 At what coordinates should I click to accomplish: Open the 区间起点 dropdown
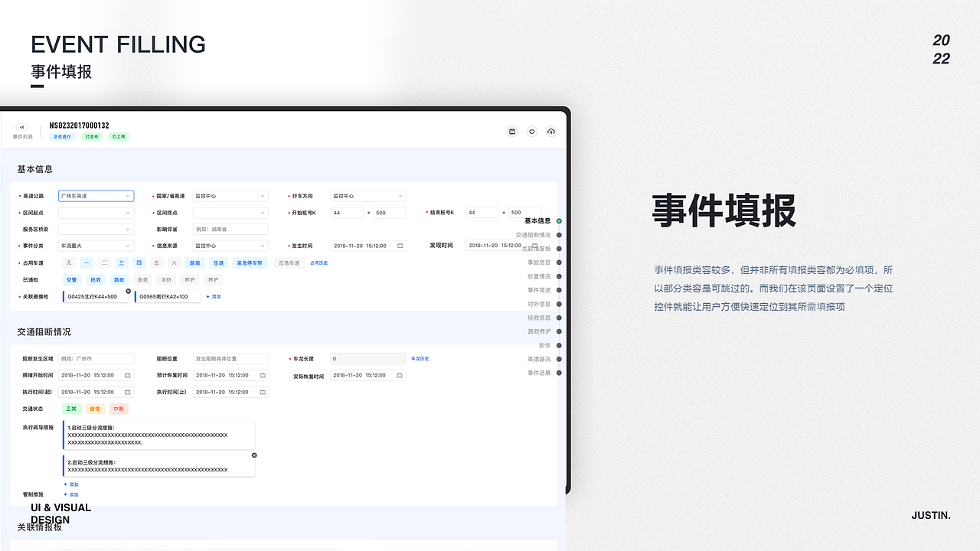tap(96, 213)
